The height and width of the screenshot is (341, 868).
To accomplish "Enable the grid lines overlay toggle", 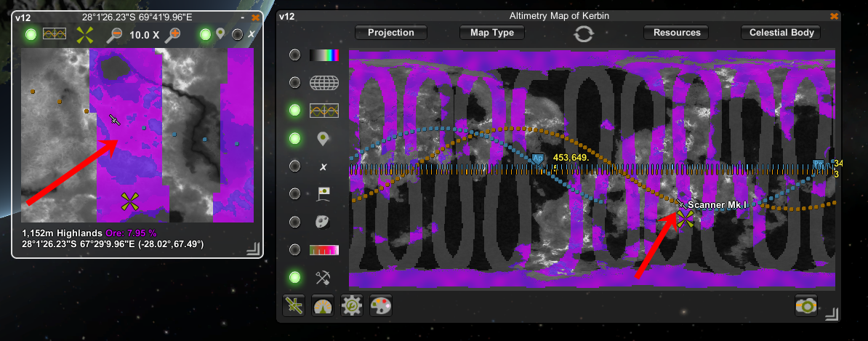I will (x=295, y=82).
